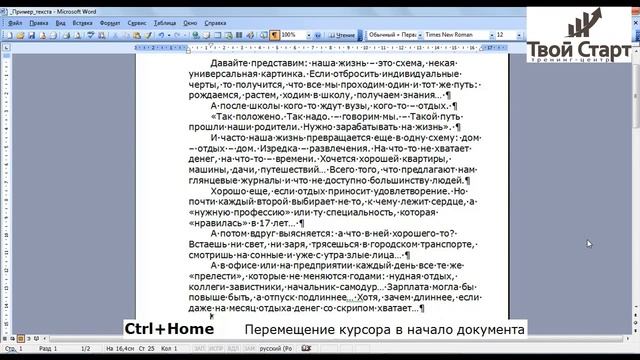Screen dimensions: 640x360
Task: Open the Вставка menu
Action: [82, 23]
